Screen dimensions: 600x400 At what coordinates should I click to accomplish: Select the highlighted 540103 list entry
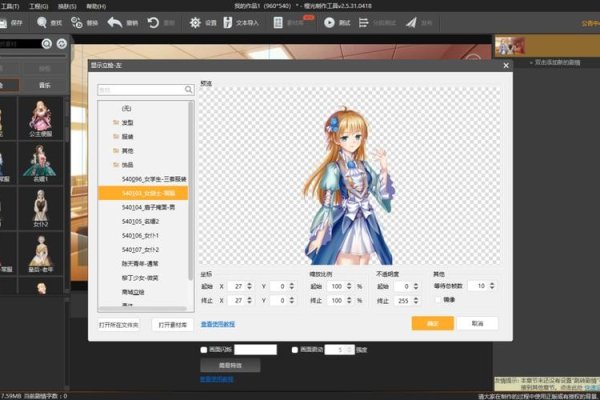(x=143, y=193)
